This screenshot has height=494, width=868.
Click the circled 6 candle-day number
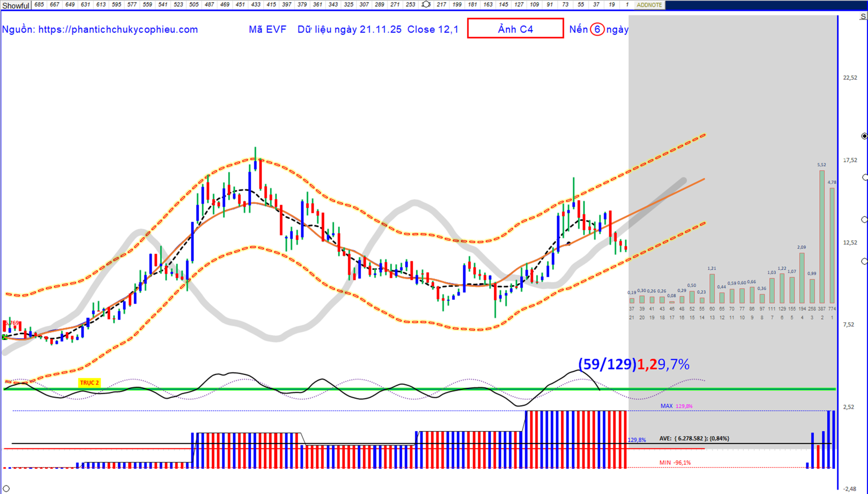coord(597,29)
